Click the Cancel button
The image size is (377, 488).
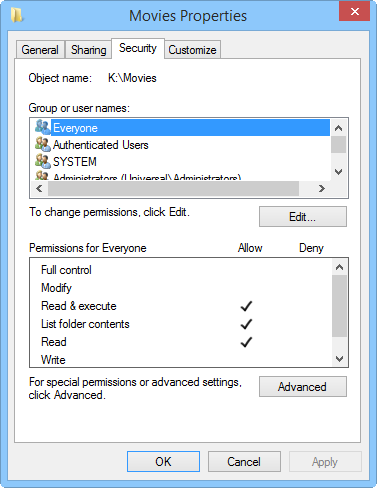pyautogui.click(x=244, y=462)
